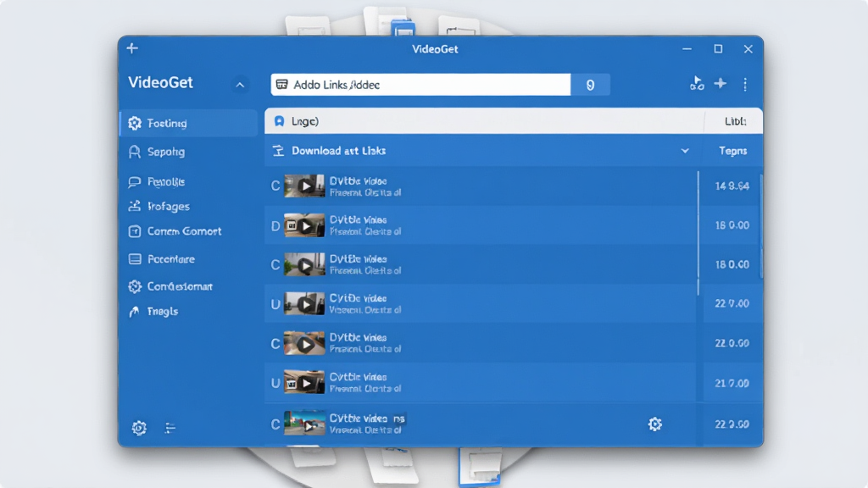Click the video list vertical scrollbar

coord(698,232)
